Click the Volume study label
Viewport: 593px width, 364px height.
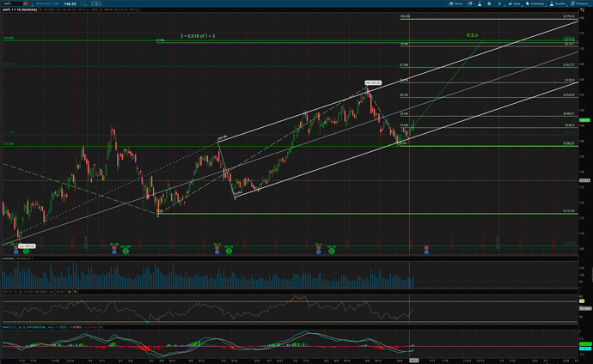(x=8, y=258)
